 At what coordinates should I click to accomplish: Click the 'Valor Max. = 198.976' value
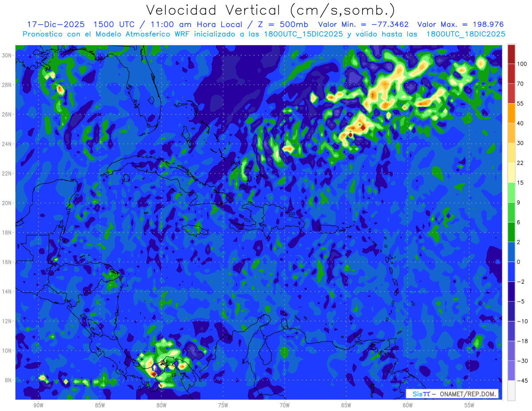tap(461, 24)
